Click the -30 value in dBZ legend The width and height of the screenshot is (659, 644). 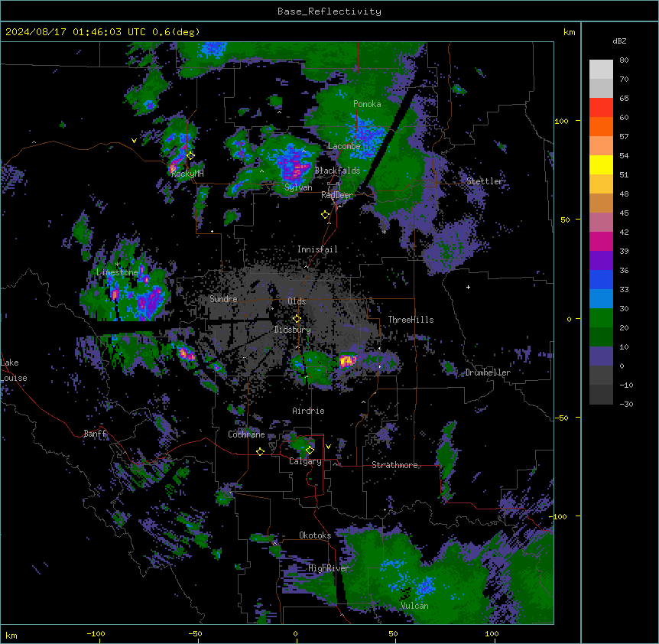(x=626, y=404)
